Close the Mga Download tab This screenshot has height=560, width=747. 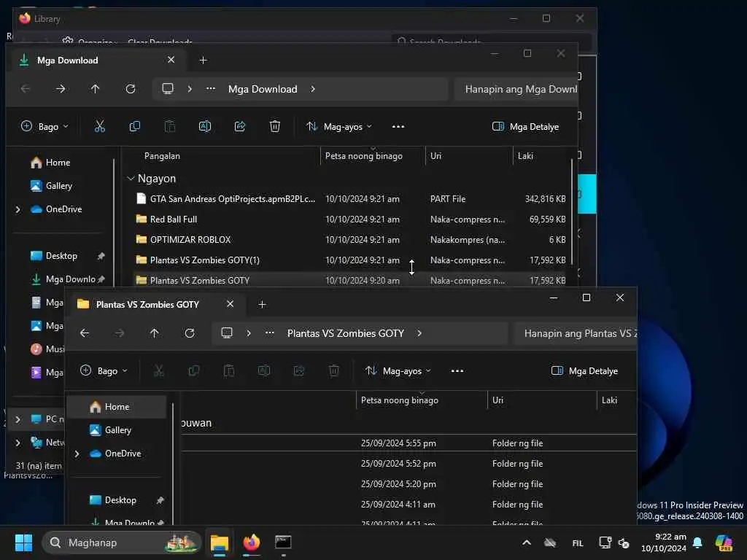point(171,60)
